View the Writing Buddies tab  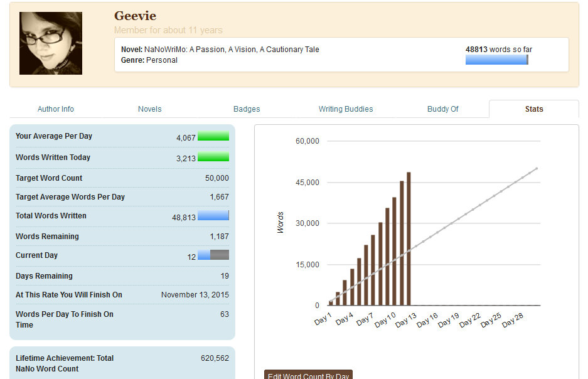(346, 109)
